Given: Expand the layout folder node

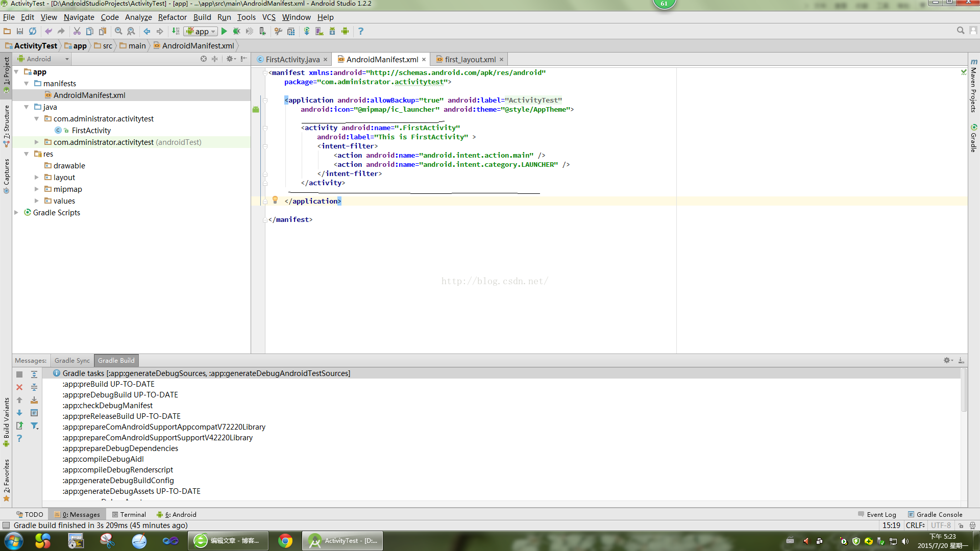Looking at the screenshot, I should tap(36, 177).
